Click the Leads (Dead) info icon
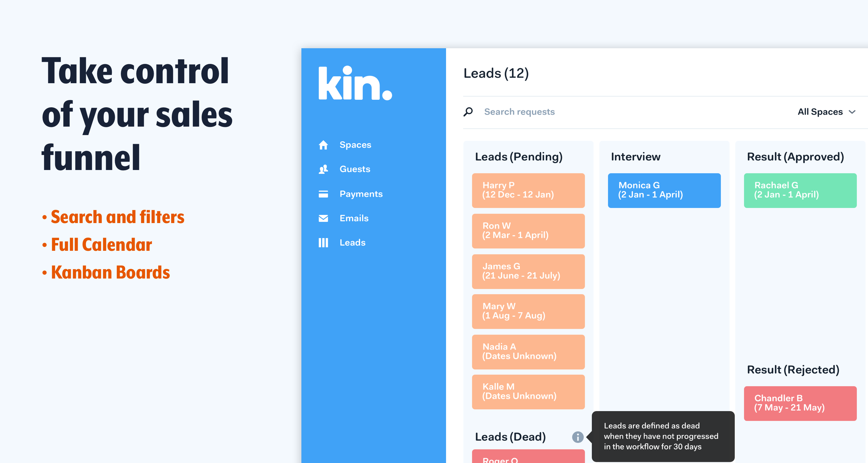Screen dimensions: 868x463 577,437
